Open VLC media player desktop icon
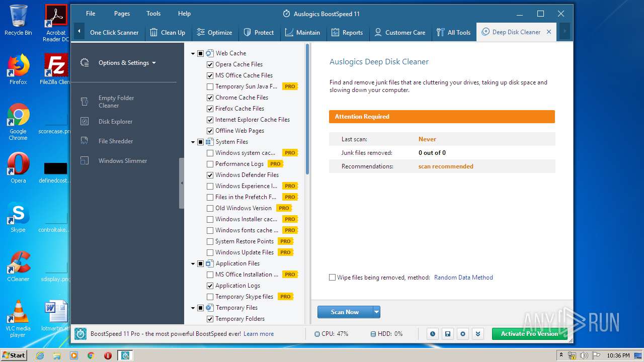Screen dimensions: 644x362 click(x=18, y=319)
